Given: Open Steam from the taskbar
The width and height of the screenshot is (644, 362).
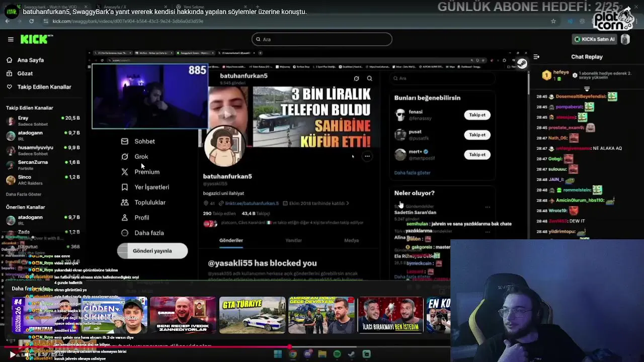Looking at the screenshot, I should pyautogui.click(x=352, y=354).
